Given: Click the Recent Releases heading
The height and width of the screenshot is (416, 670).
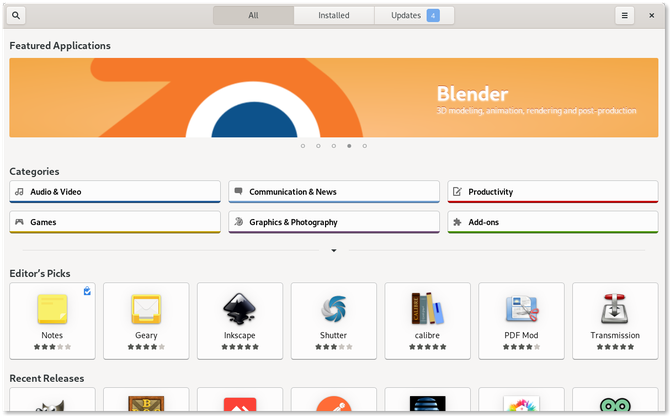Looking at the screenshot, I should 47,378.
